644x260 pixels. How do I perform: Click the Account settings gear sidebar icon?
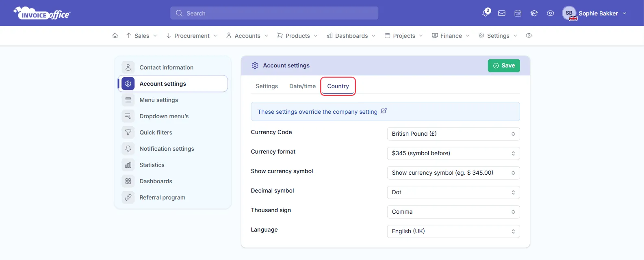point(128,84)
